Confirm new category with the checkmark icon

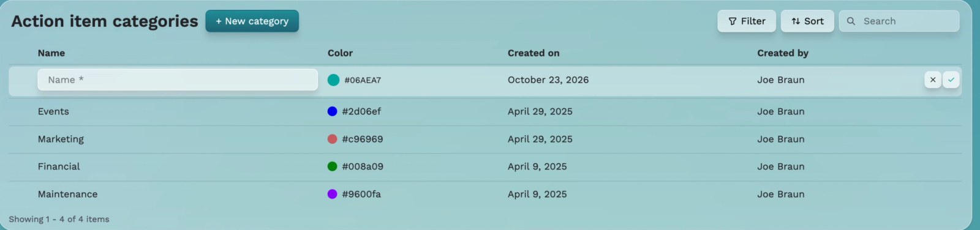click(951, 80)
